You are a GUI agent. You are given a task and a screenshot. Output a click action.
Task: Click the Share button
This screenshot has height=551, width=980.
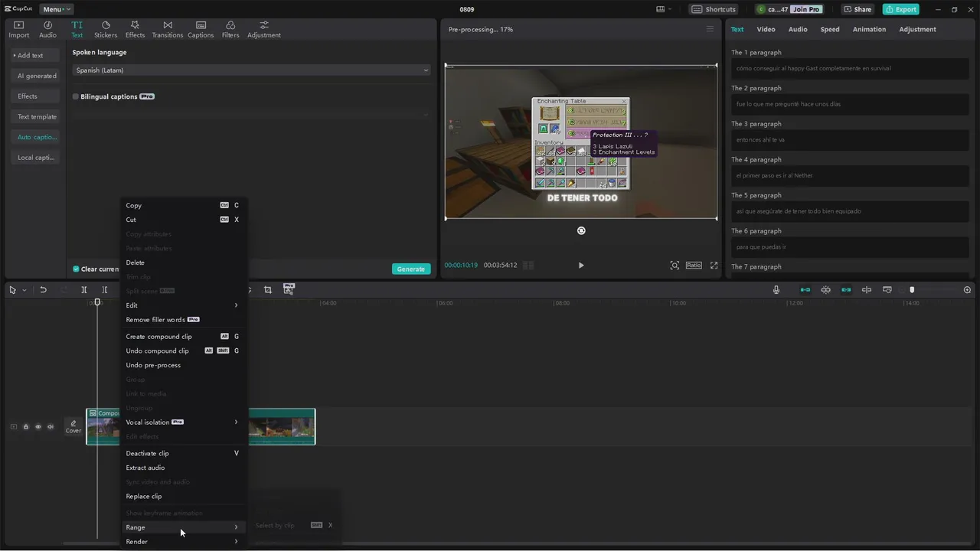(x=857, y=9)
